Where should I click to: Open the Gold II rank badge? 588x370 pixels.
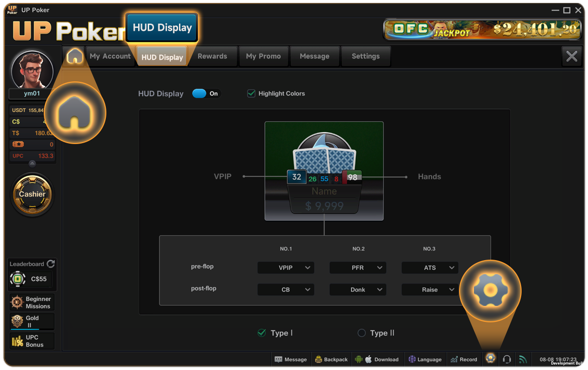click(32, 321)
